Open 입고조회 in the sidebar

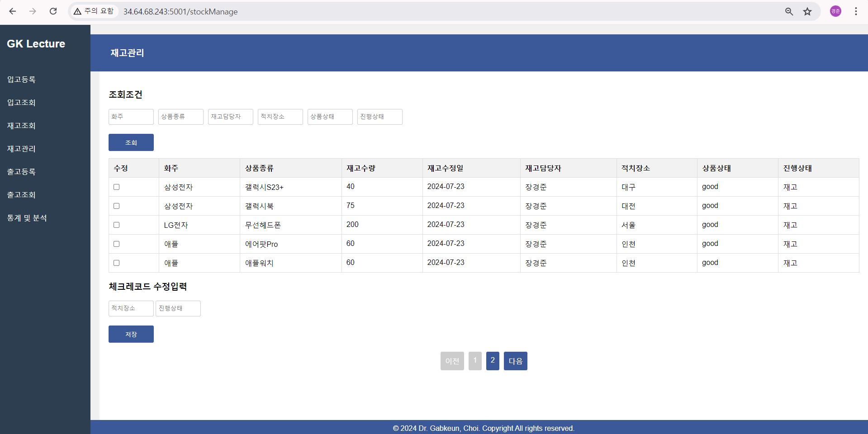click(21, 103)
